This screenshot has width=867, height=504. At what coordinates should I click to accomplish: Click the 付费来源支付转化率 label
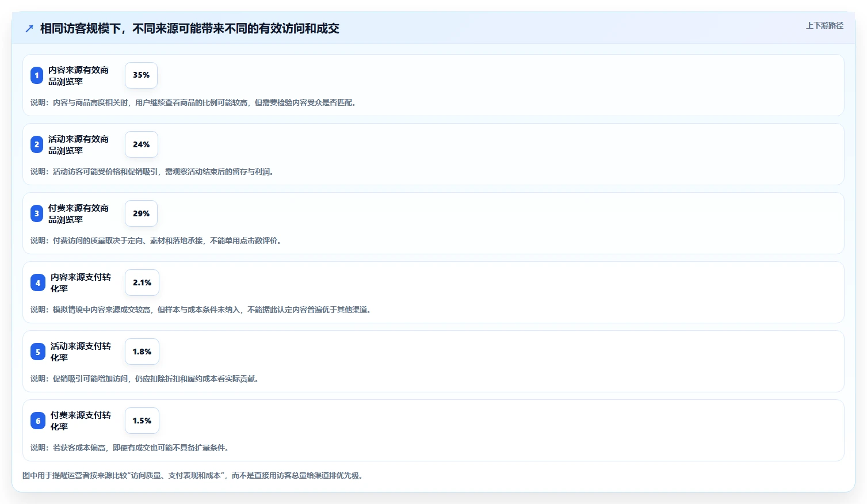[x=81, y=421]
